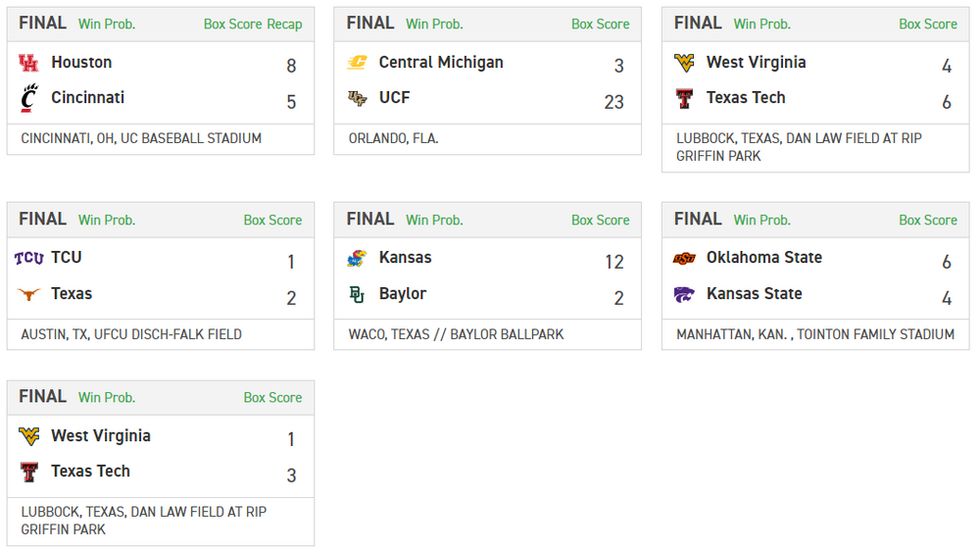Click the Houston Cougars team logo
The height and width of the screenshot is (551, 980).
28,63
